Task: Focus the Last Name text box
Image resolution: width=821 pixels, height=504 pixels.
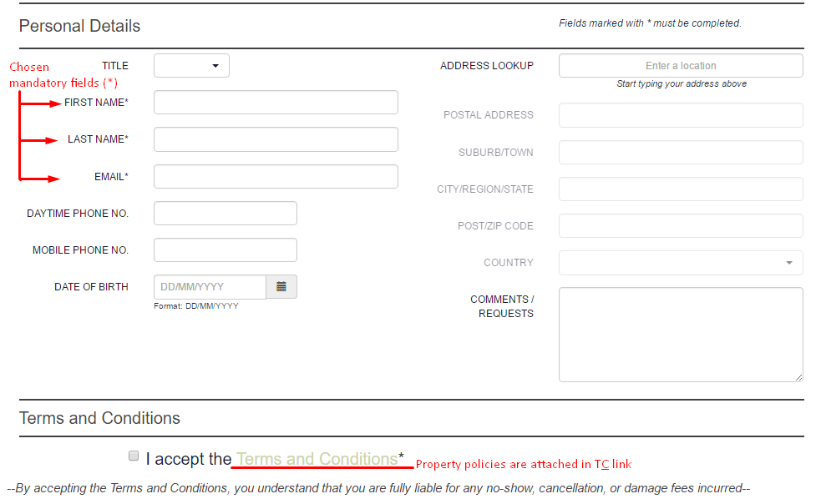Action: coord(276,139)
